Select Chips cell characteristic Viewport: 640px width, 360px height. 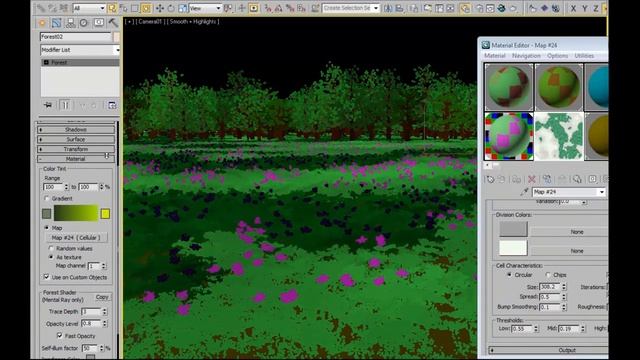coord(548,275)
